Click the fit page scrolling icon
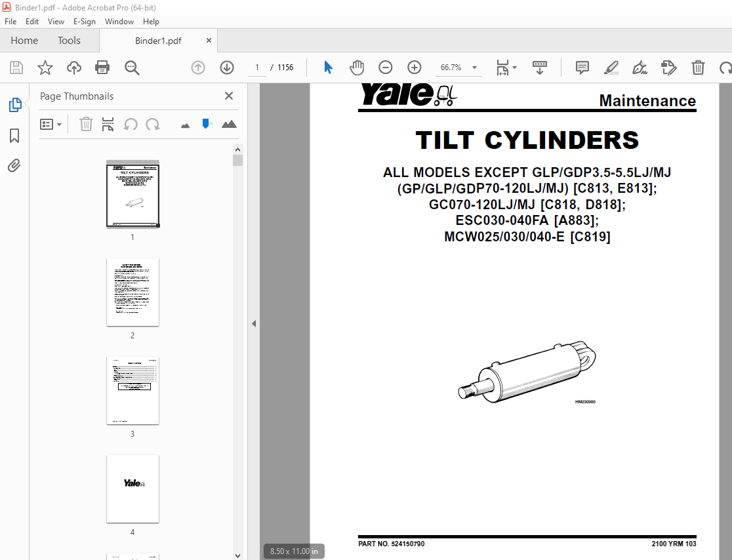Viewport: 732px width, 560px height. coord(503,68)
